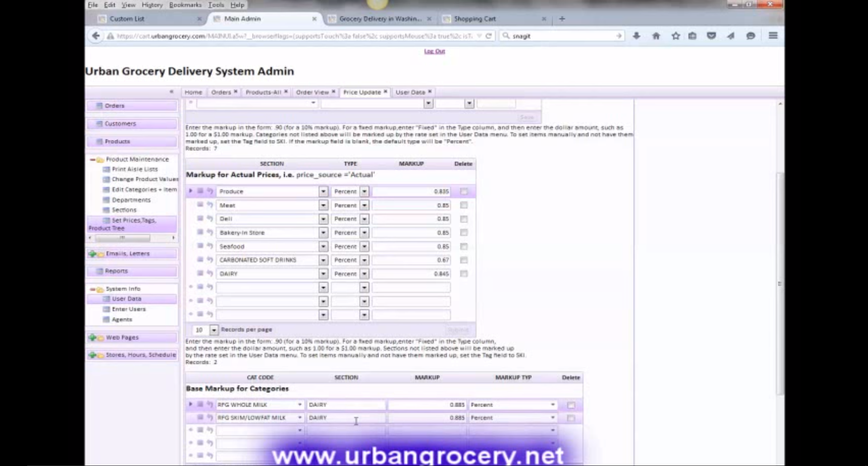The width and height of the screenshot is (868, 466).
Task: Open the Customers sidebar button
Action: (132, 123)
